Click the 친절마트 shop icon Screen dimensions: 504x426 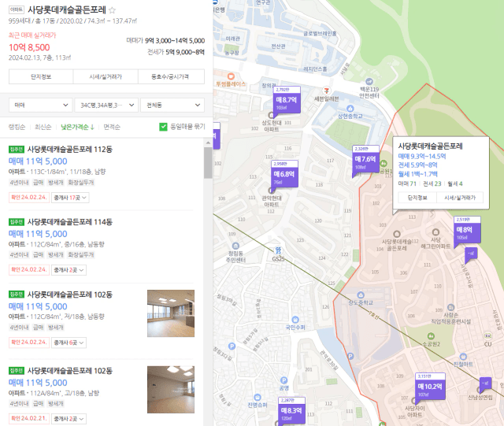click(463, 356)
